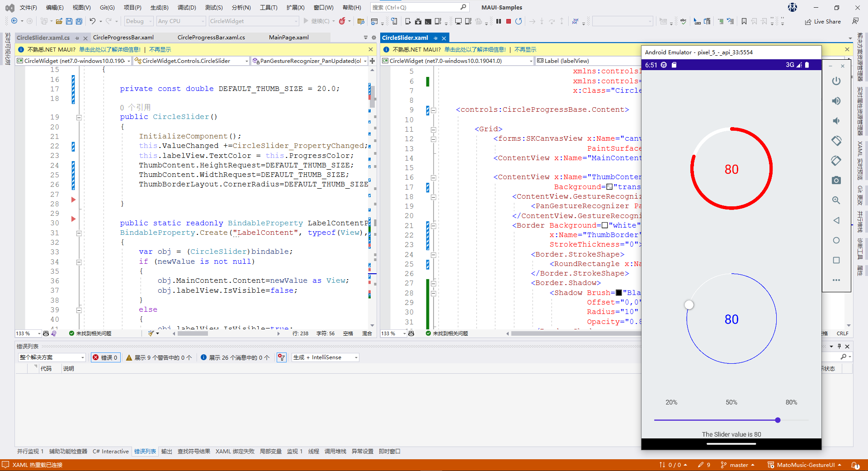Screen dimensions: 868x471
Task: Rotate the emulator left using the rotate icon
Action: (x=836, y=141)
